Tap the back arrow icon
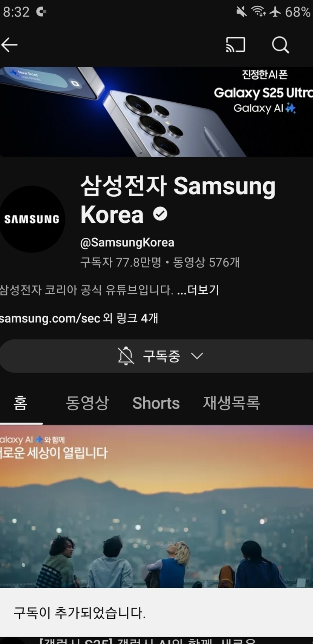This screenshot has height=644, width=313. click(9, 45)
